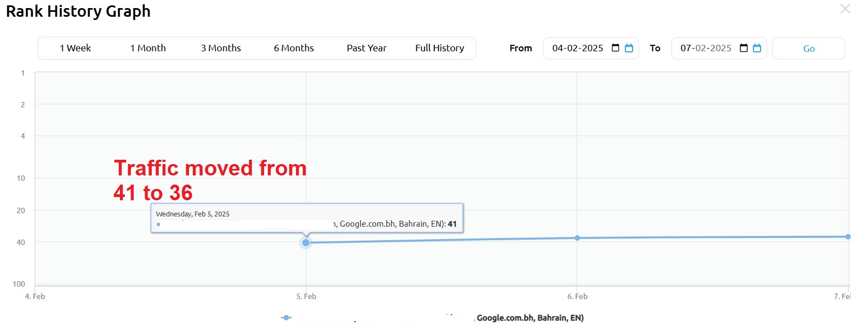Choose the 6 Months range
This screenshot has height=333, width=868.
294,48
